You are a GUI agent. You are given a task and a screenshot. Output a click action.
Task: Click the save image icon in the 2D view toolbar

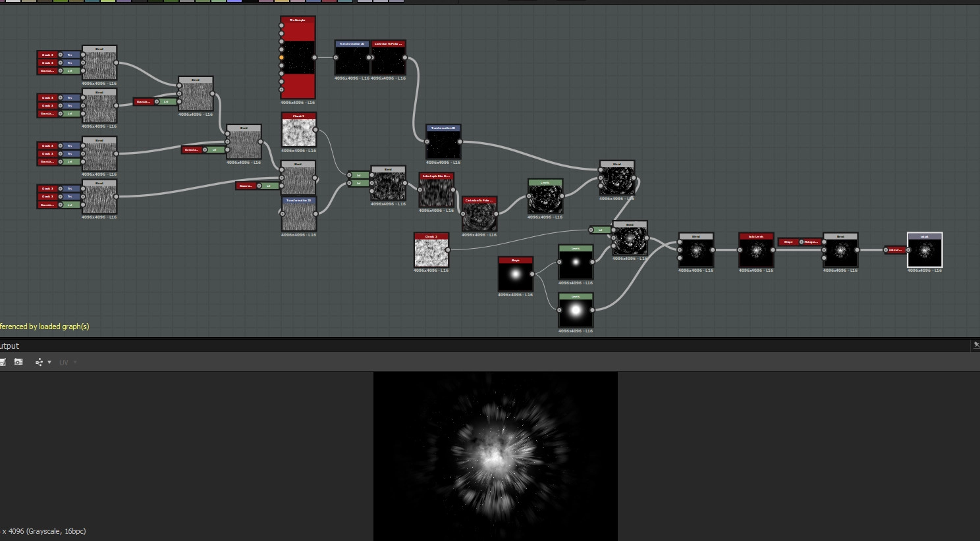click(x=3, y=362)
